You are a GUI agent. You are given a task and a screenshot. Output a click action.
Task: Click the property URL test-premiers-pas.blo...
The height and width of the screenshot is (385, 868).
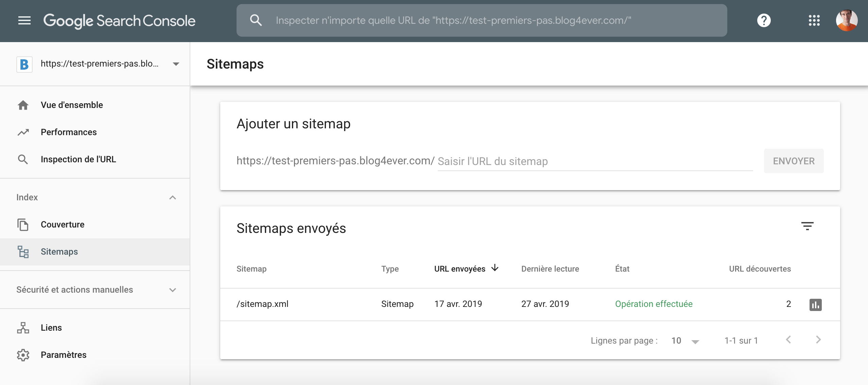pos(99,64)
